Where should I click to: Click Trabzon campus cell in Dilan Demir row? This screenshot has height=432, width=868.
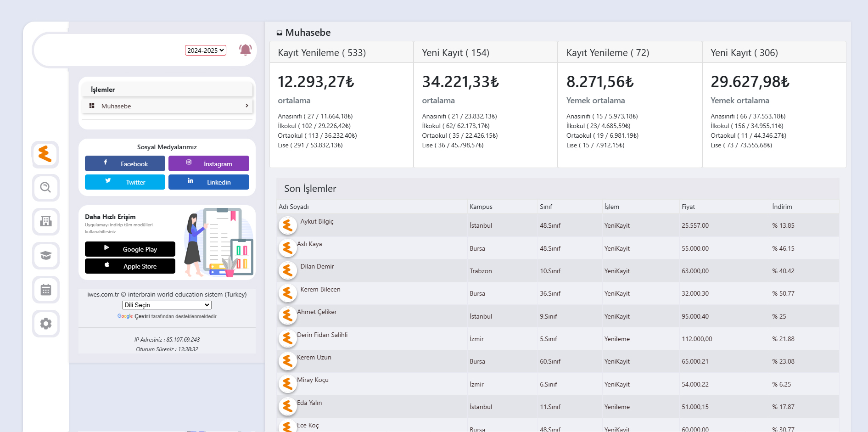(481, 271)
